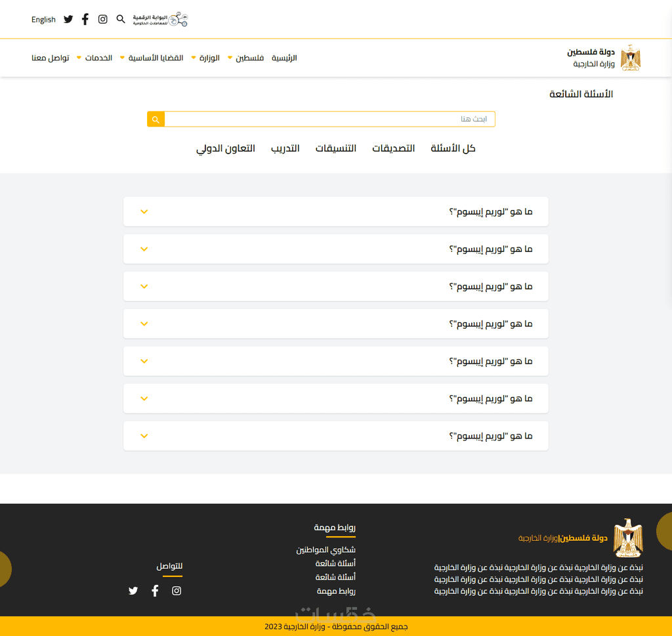Image resolution: width=672 pixels, height=636 pixels.
Task: Open the روابط مهمة link at the end of the footer list
Action: [x=337, y=591]
